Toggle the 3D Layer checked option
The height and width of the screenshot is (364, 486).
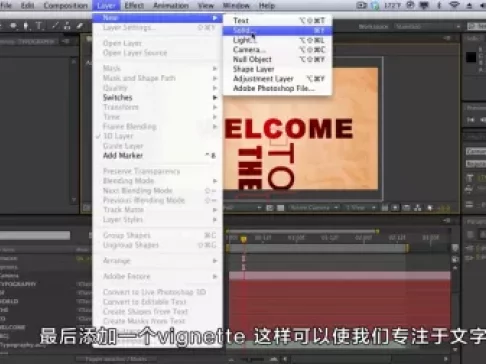tap(118, 136)
